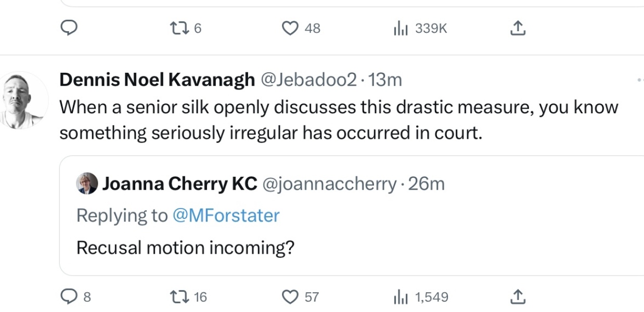Viewport: 644px width, 312px height.
Task: Reply to Dennis Noel Kavanagh's tweet
Action: pos(69,296)
